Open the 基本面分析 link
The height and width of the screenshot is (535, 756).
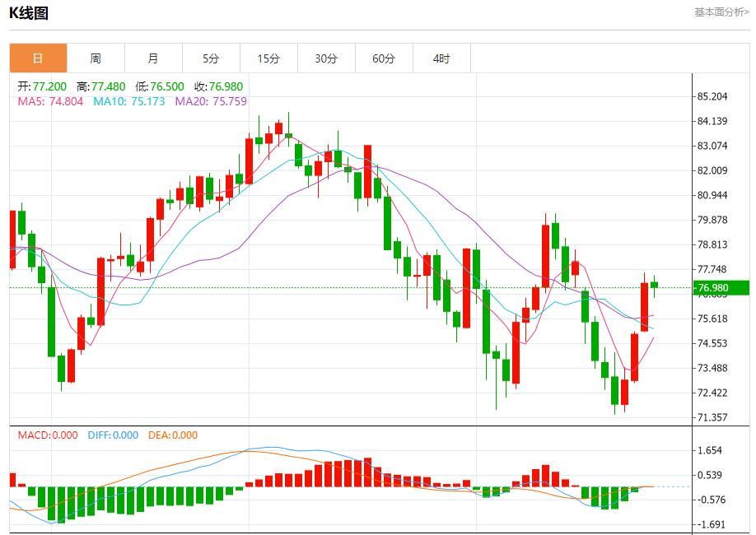click(x=721, y=12)
